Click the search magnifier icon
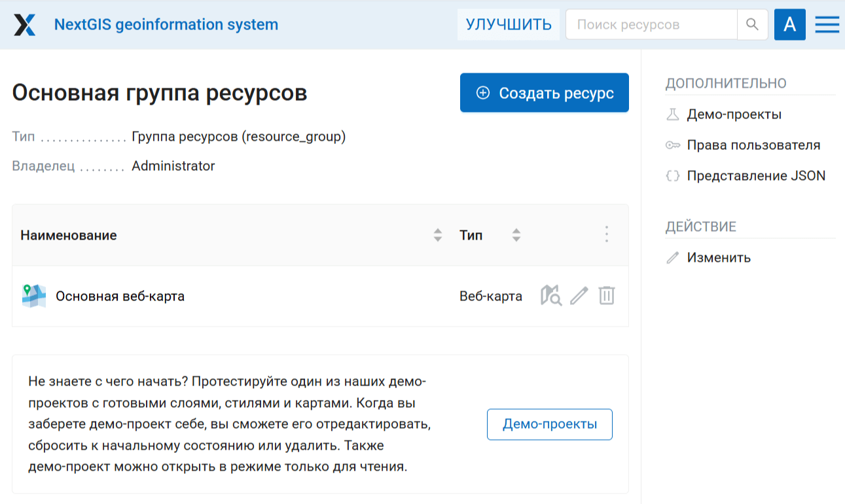Screen dimensions: 845x504 click(752, 25)
